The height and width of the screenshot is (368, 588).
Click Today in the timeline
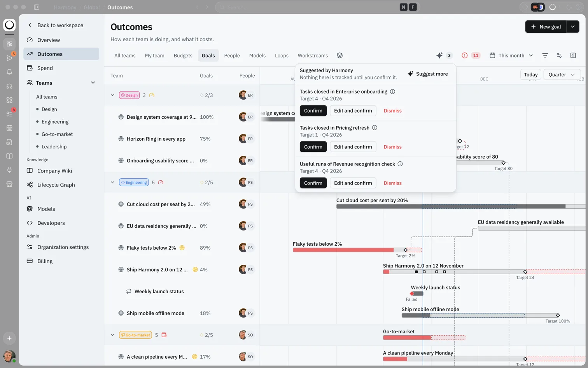[530, 74]
